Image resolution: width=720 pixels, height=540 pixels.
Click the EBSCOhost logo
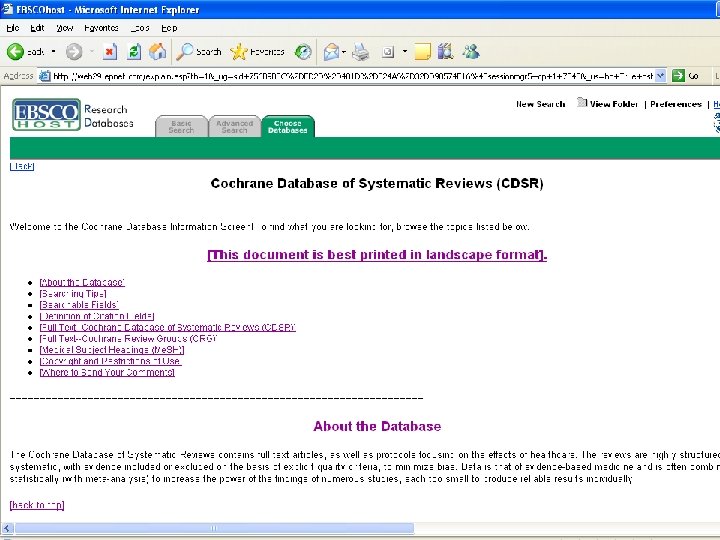tap(46, 114)
